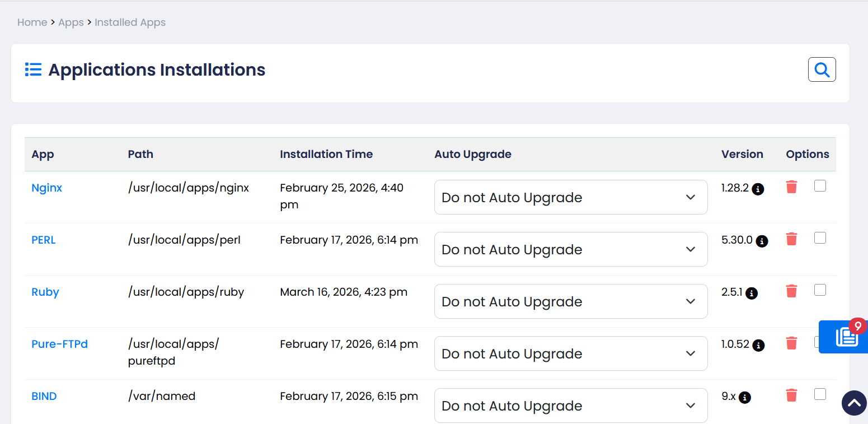Open the Nginx app link
Screen dimensions: 868x424
tap(46, 188)
